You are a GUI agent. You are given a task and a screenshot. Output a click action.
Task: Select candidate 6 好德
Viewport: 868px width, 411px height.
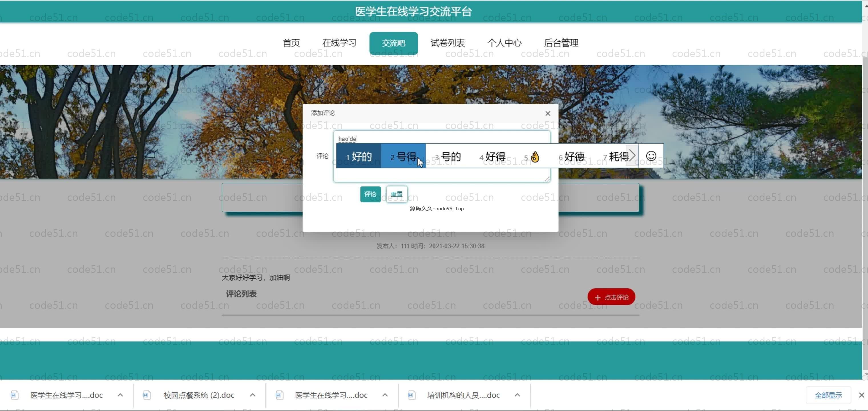(572, 156)
